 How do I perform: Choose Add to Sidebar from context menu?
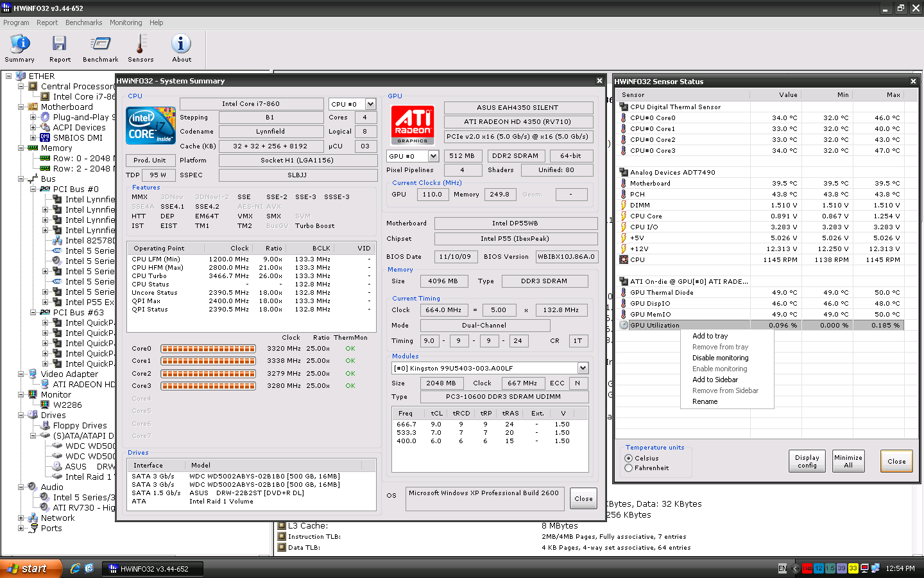(x=715, y=380)
